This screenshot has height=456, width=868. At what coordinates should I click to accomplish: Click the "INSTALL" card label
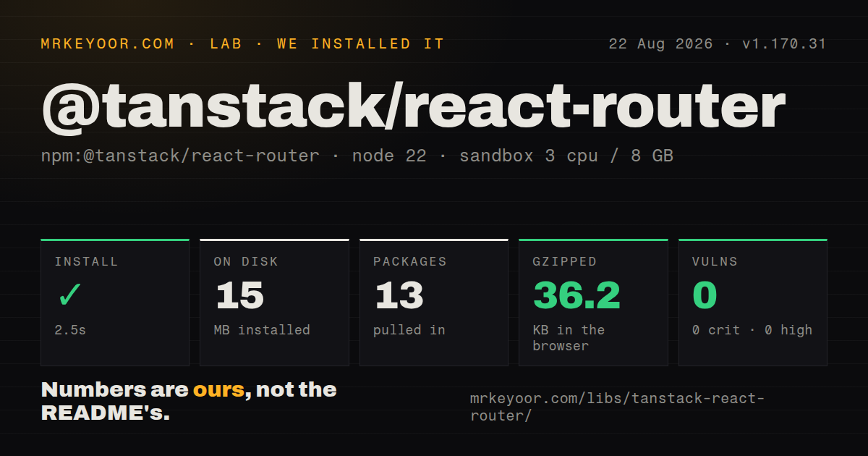pyautogui.click(x=86, y=262)
